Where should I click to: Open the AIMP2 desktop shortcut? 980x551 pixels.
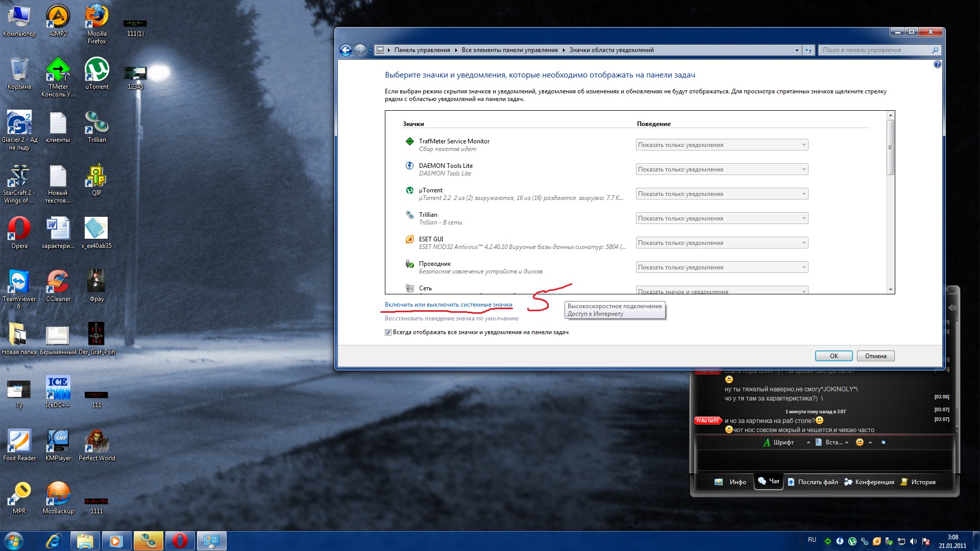point(58,18)
